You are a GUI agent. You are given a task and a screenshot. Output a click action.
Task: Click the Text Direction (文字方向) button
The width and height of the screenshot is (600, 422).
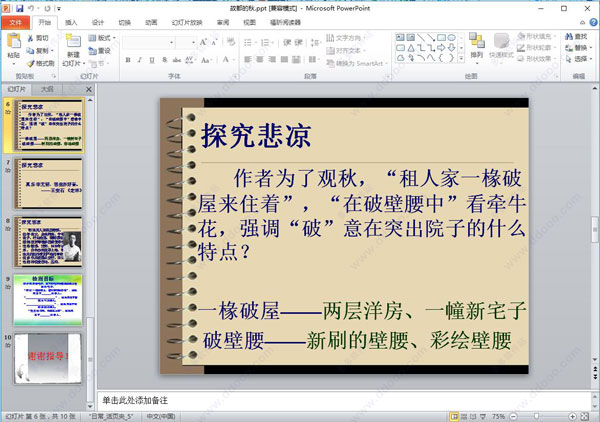click(344, 37)
